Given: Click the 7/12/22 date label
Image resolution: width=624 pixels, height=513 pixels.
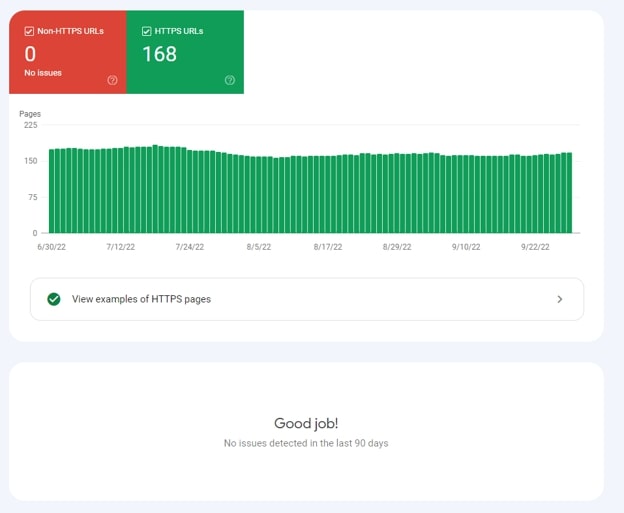Looking at the screenshot, I should pyautogui.click(x=120, y=246).
